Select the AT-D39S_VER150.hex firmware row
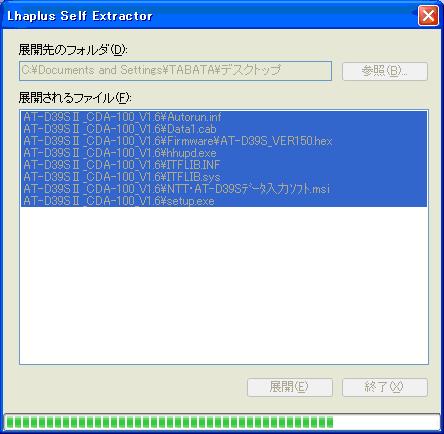Screen dimensions: 444x434 click(x=224, y=141)
